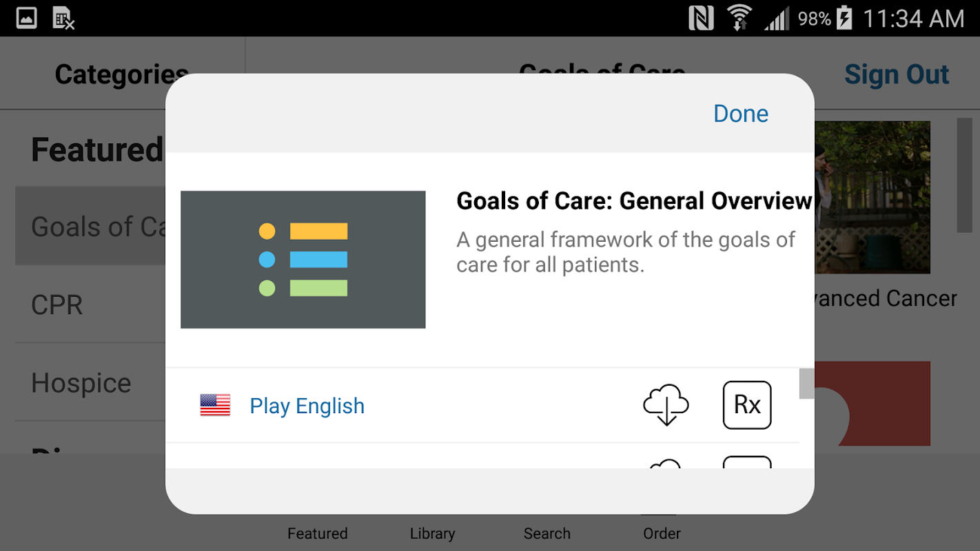Open the Advanced Cancer video thumbnail
The width and height of the screenshot is (980, 551).
(x=873, y=198)
